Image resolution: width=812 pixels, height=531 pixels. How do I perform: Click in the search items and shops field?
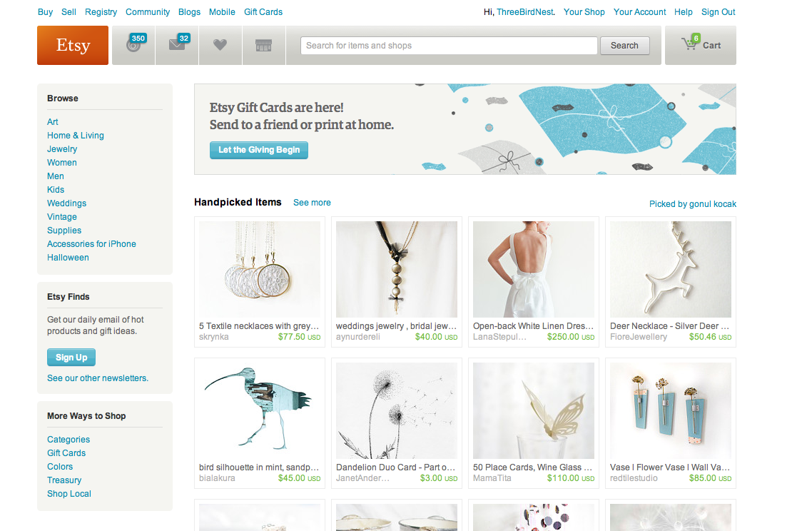(x=449, y=46)
